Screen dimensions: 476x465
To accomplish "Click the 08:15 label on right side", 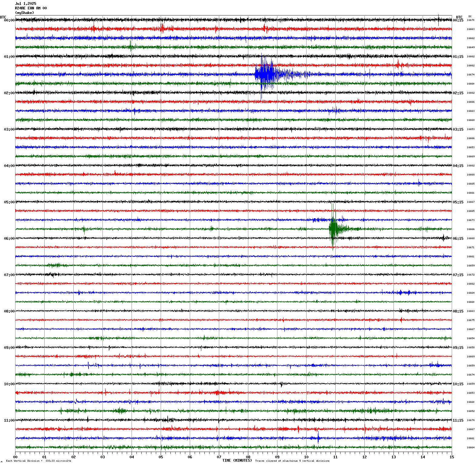I will (458, 311).
